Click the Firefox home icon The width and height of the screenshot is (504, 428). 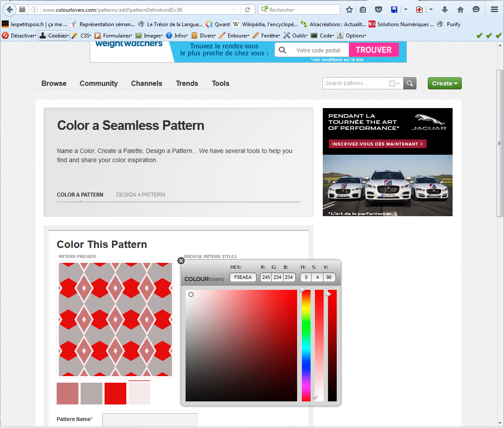coord(460,10)
